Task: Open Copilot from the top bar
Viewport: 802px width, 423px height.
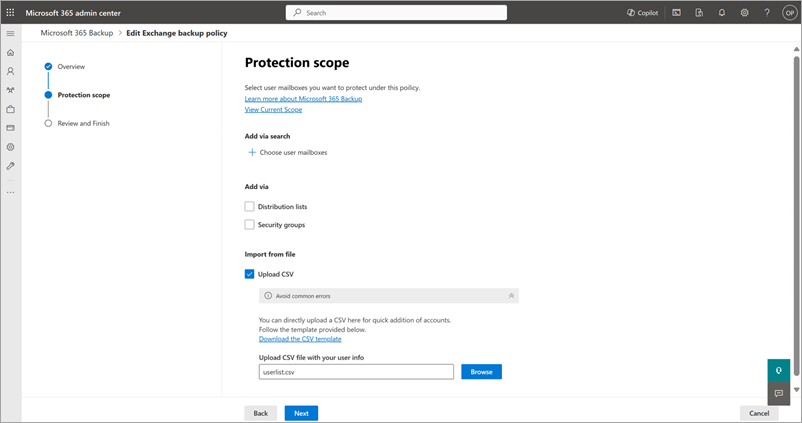Action: (642, 13)
